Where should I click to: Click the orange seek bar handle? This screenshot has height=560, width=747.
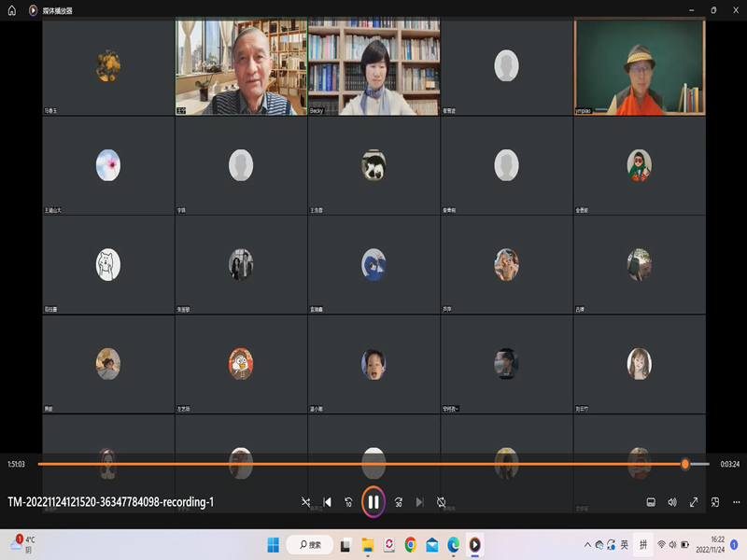[685, 464]
